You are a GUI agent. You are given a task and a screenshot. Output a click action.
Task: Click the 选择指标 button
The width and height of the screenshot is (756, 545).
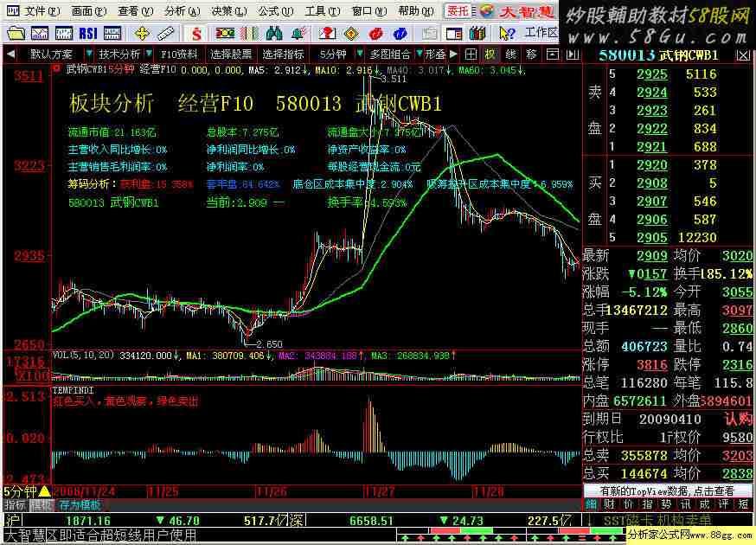point(283,54)
